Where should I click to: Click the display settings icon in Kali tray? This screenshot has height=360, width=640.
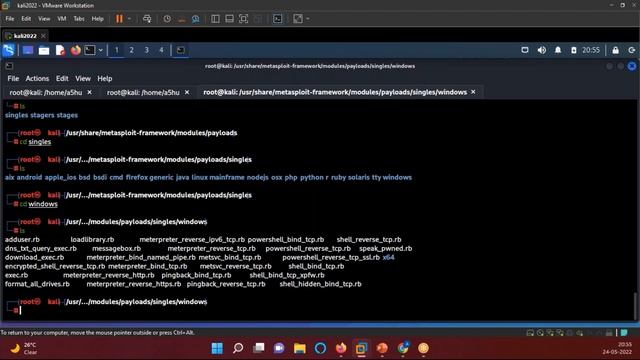tap(525, 50)
